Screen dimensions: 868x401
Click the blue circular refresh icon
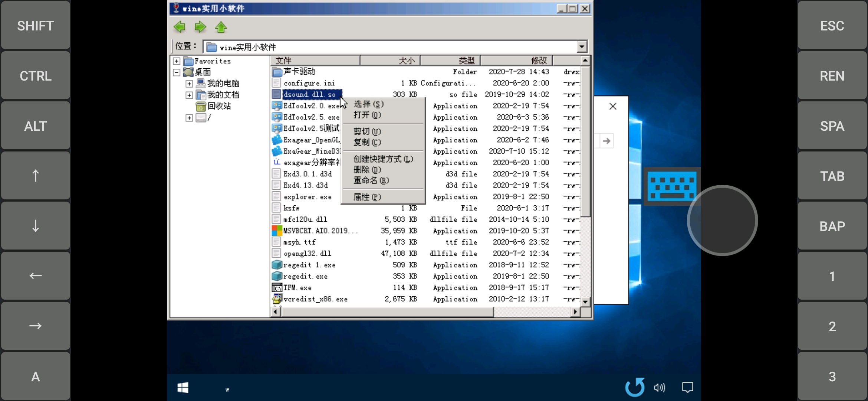pyautogui.click(x=635, y=387)
